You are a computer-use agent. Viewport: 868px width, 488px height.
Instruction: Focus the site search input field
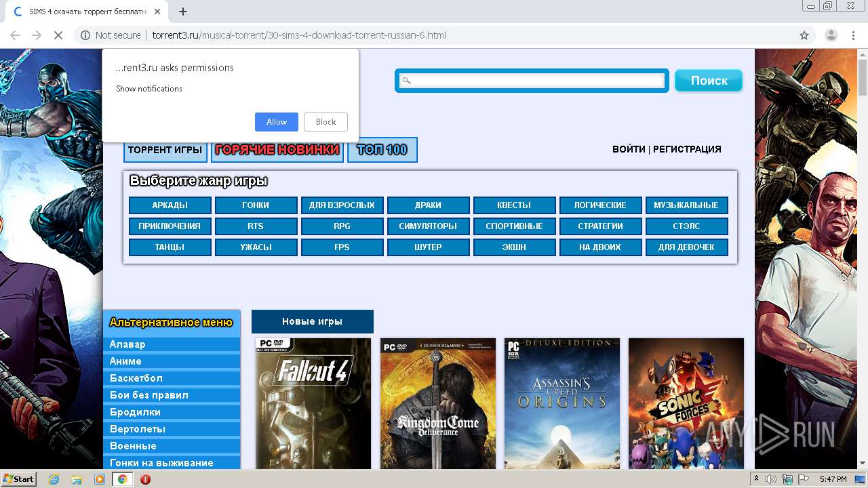pyautogui.click(x=532, y=81)
